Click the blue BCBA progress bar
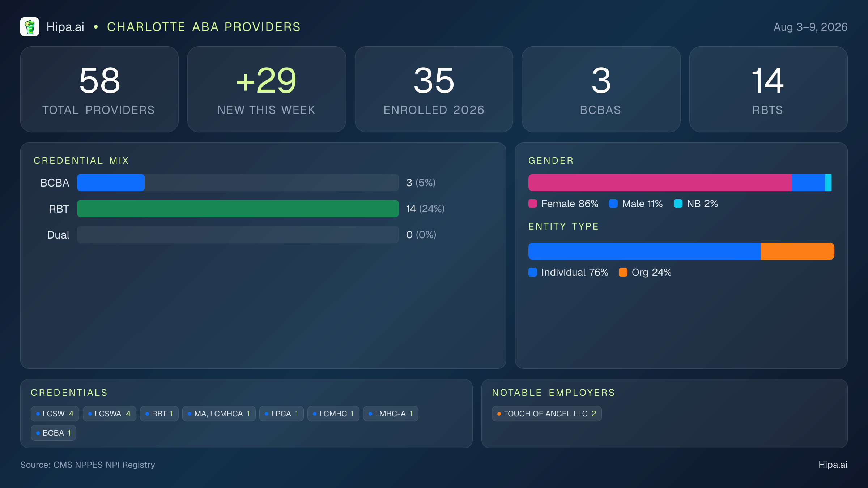The width and height of the screenshot is (868, 488). coord(111,183)
